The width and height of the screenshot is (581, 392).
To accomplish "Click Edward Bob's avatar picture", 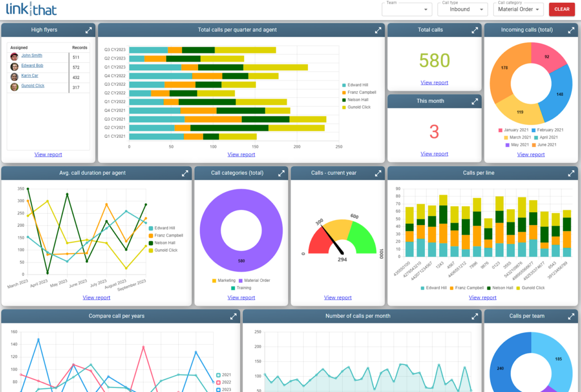I will click(14, 67).
